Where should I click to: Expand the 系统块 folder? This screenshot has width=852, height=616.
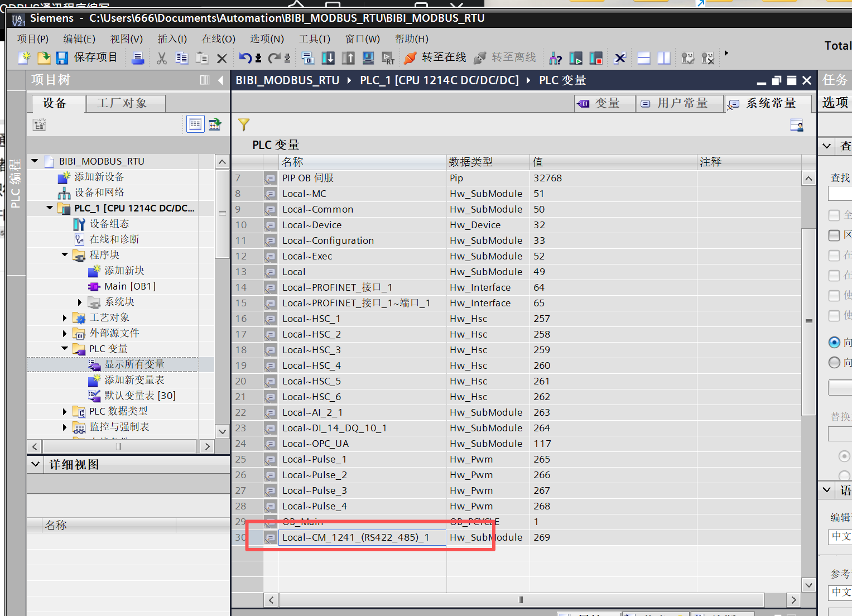pos(80,302)
